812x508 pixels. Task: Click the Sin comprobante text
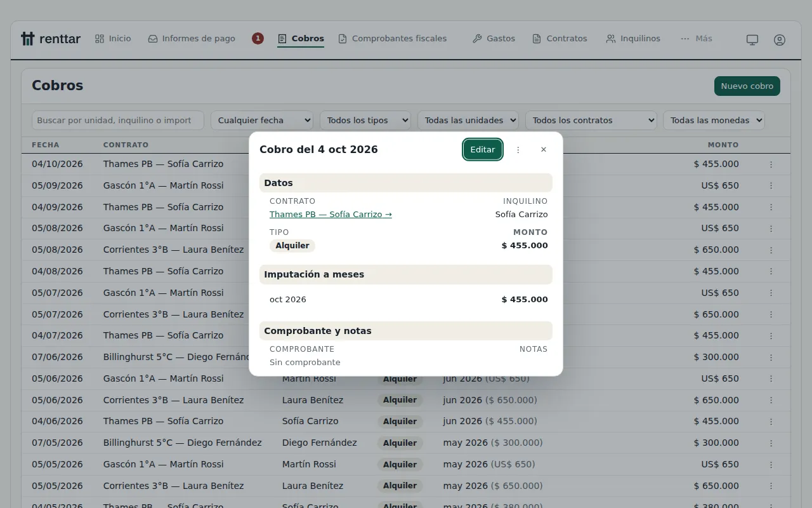(305, 363)
